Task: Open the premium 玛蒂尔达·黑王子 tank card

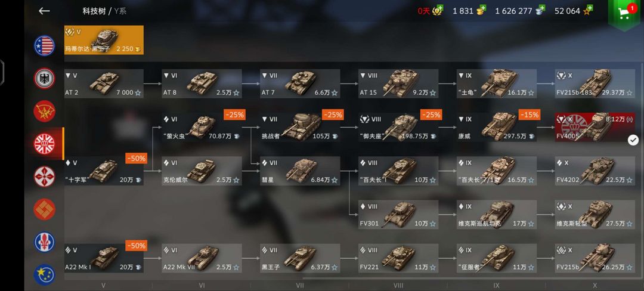Action: coord(104,40)
